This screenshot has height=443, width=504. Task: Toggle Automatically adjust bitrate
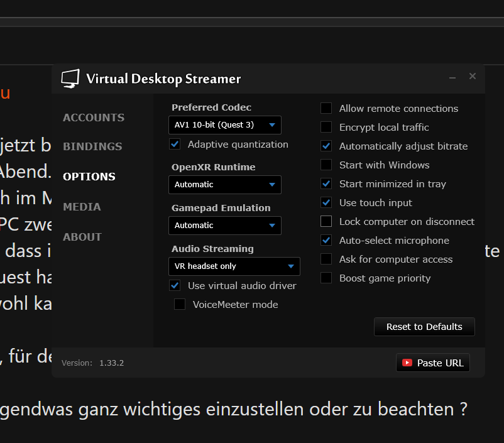point(326,146)
